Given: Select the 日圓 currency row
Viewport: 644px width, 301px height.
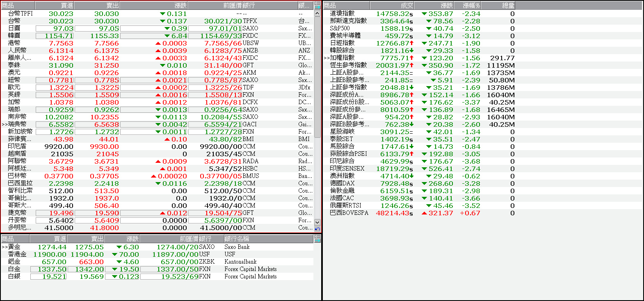Looking at the screenshot, I should 157,28.
